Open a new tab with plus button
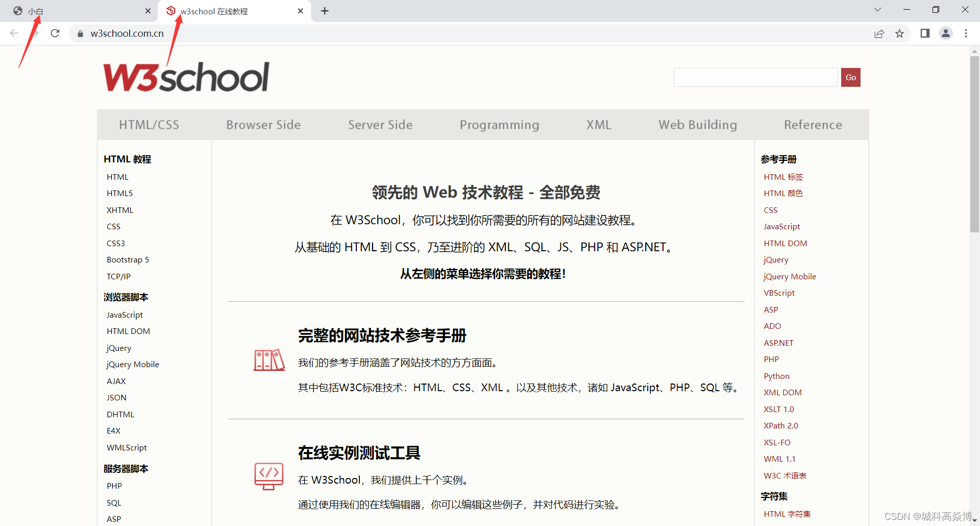This screenshot has height=526, width=980. point(325,11)
